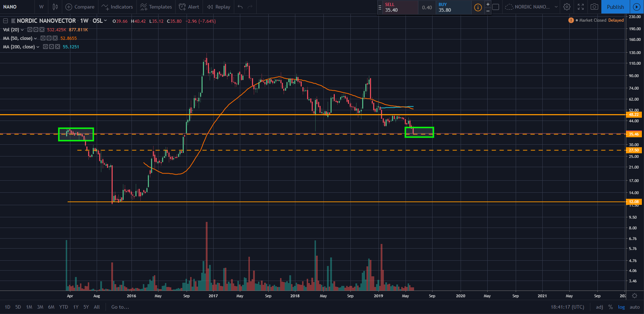Open MA (50, close) settings gear
The image size is (644, 314).
tap(49, 38)
